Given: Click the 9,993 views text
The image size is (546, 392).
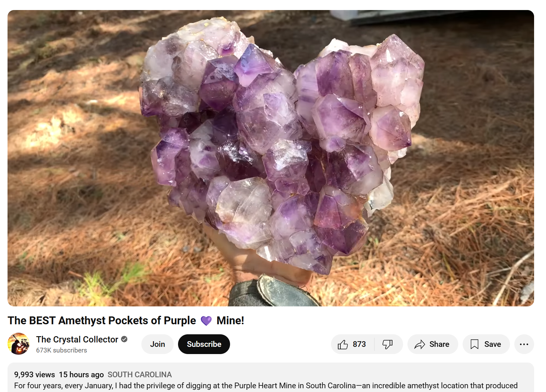Looking at the screenshot, I should [34, 375].
